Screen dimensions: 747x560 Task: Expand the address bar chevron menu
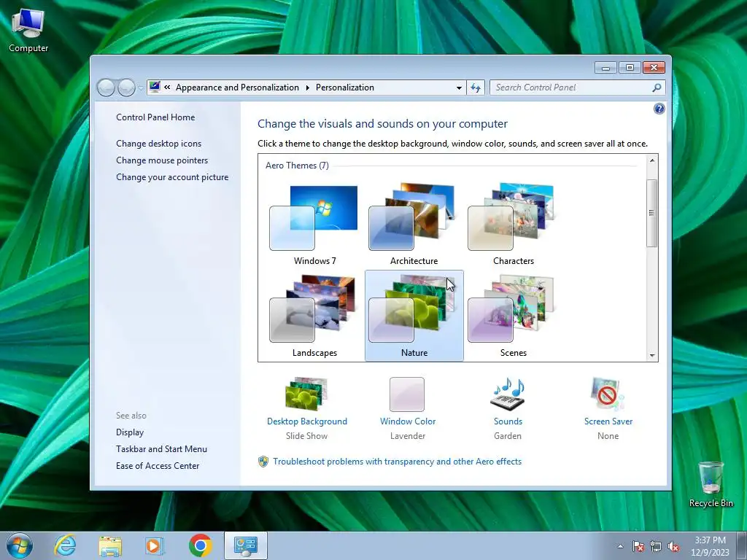(167, 87)
